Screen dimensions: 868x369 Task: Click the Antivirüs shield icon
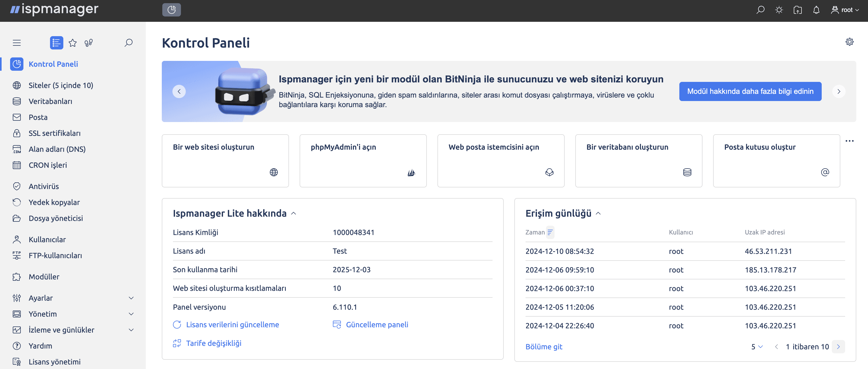(17, 187)
